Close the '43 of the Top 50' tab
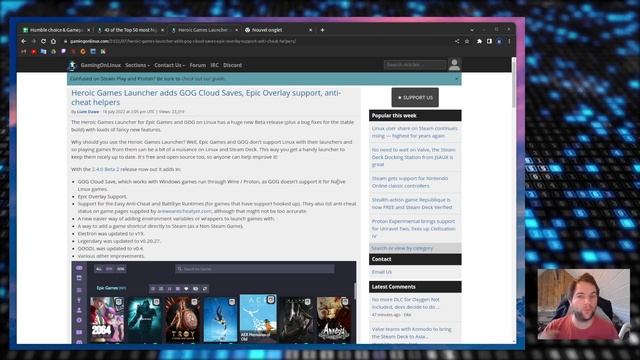Viewport: 640px width, 360px height. 162,30
